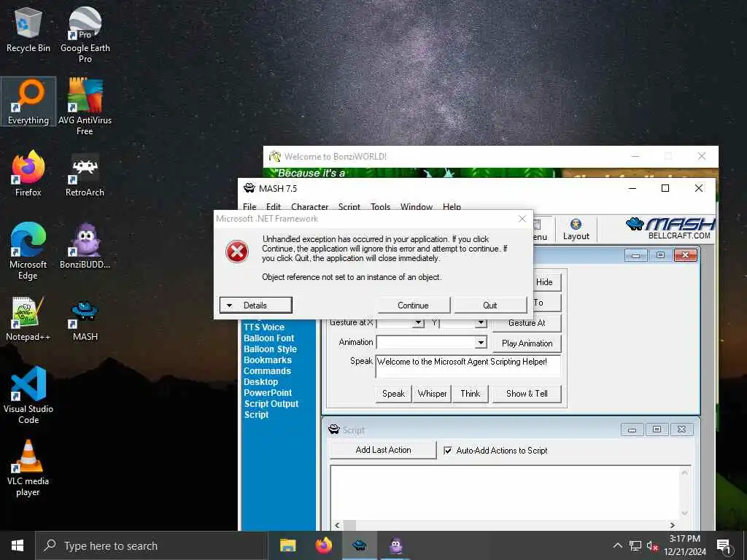
Task: Select Balloon Font in the sidebar
Action: [268, 338]
